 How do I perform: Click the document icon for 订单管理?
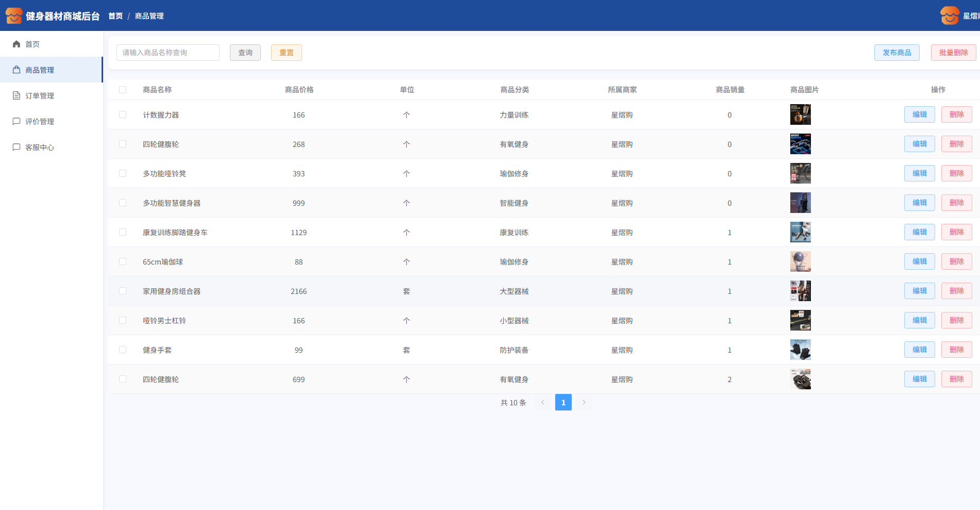click(16, 96)
